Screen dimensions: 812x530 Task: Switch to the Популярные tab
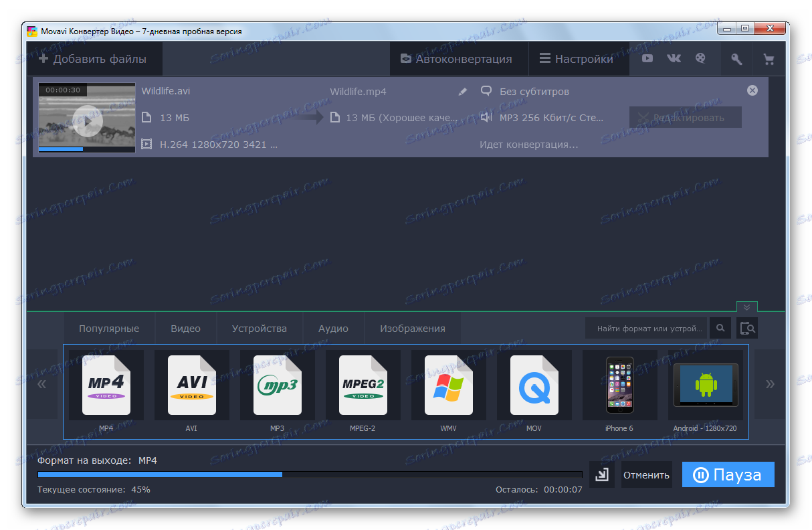click(109, 329)
